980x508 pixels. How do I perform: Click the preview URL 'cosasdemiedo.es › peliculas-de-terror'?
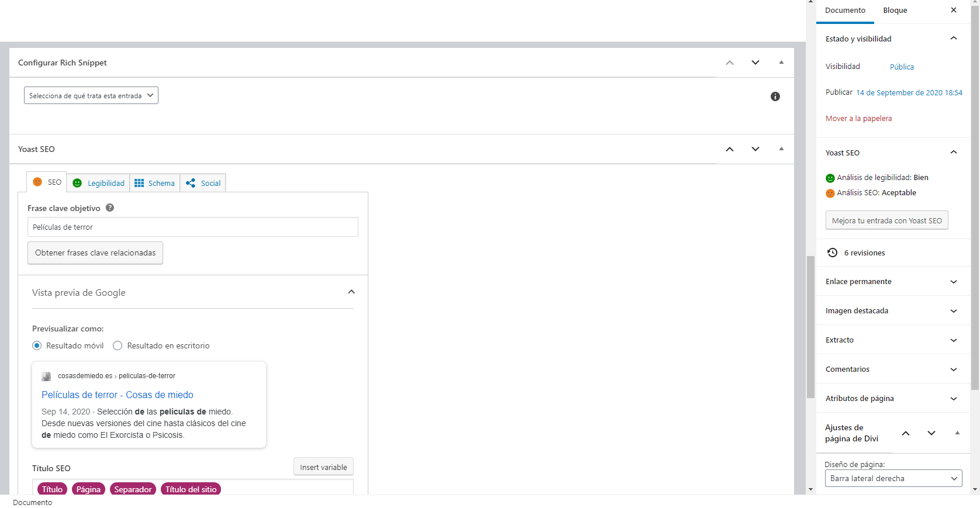point(116,376)
